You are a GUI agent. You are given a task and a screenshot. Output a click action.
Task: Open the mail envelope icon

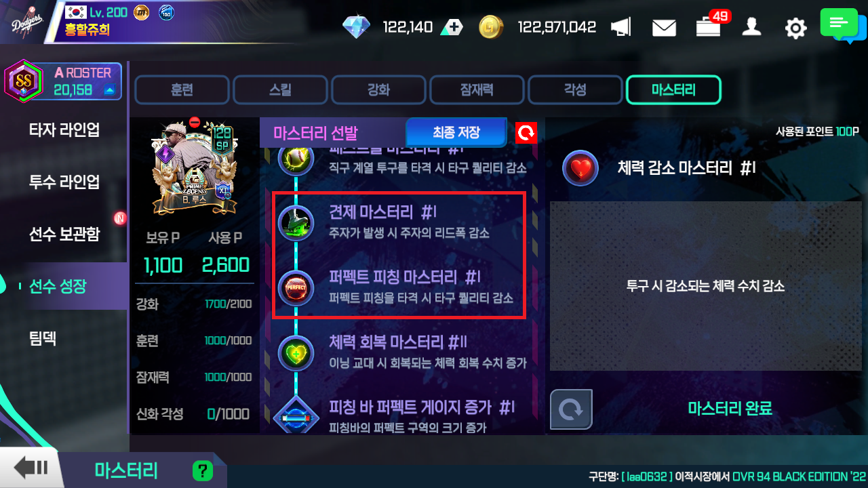[664, 27]
